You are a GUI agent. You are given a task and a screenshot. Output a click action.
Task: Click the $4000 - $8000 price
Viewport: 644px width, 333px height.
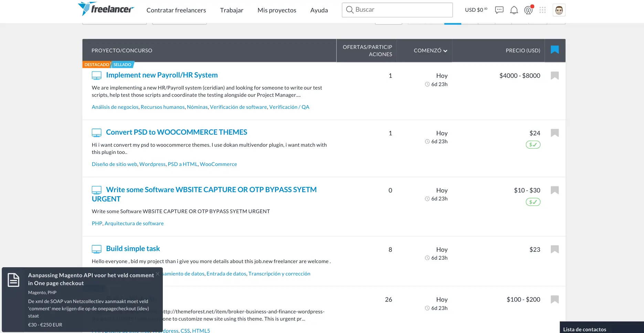(520, 76)
